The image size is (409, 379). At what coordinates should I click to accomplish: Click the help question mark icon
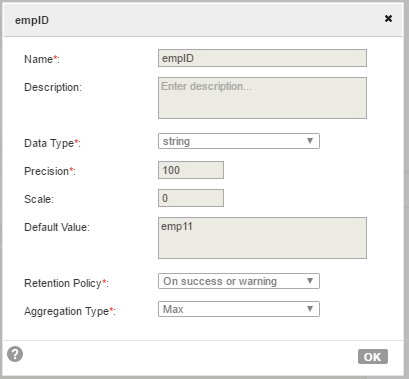click(15, 354)
